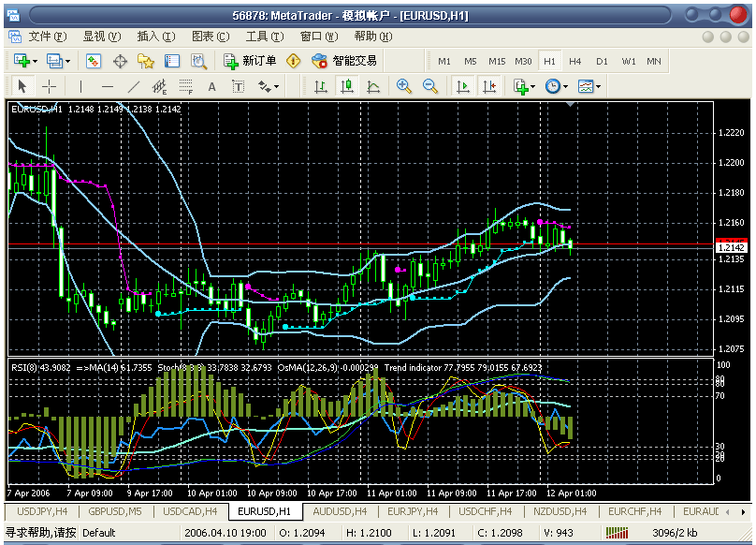Open the 图表(C) menu
The image size is (756, 545).
click(210, 37)
